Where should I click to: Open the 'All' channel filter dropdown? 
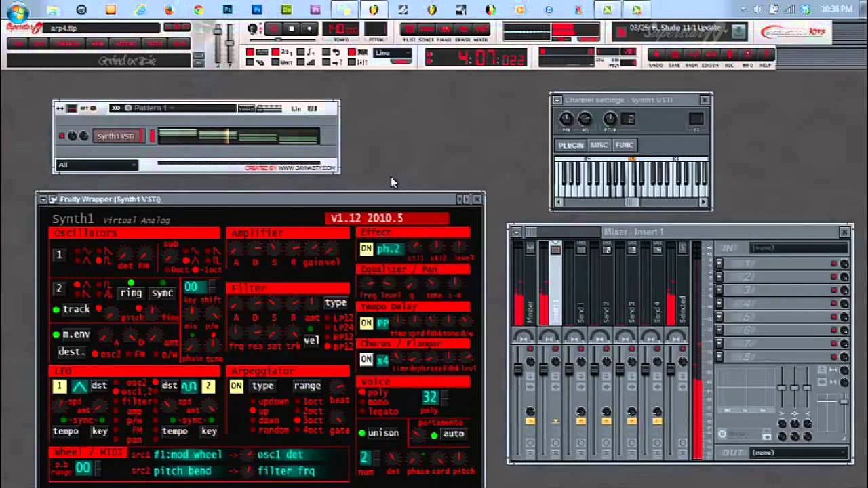(97, 165)
